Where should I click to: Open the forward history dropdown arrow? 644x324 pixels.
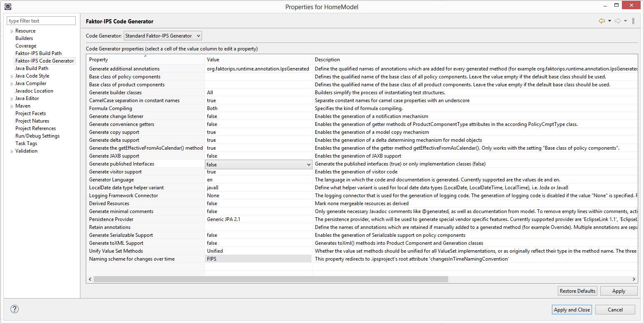pos(625,21)
